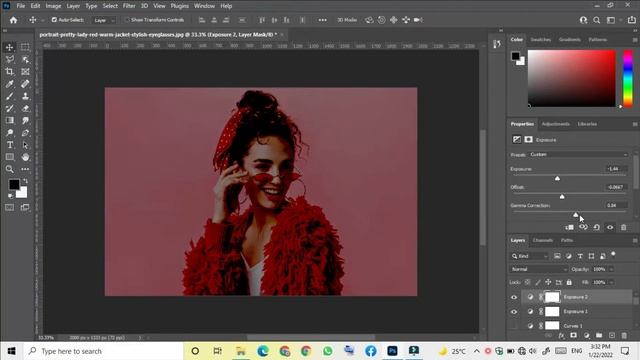The height and width of the screenshot is (360, 640).
Task: Open the Preset dropdown showing Custom
Action: (578, 155)
